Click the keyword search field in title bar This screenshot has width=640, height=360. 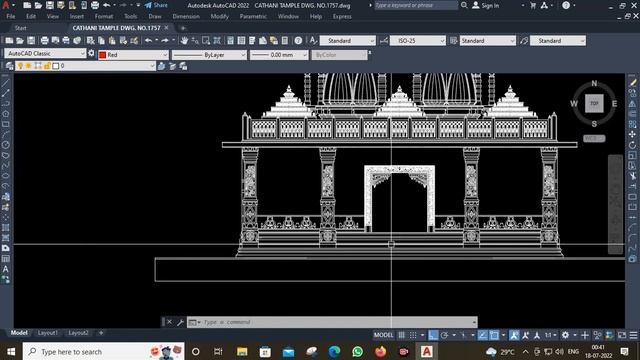coord(416,5)
